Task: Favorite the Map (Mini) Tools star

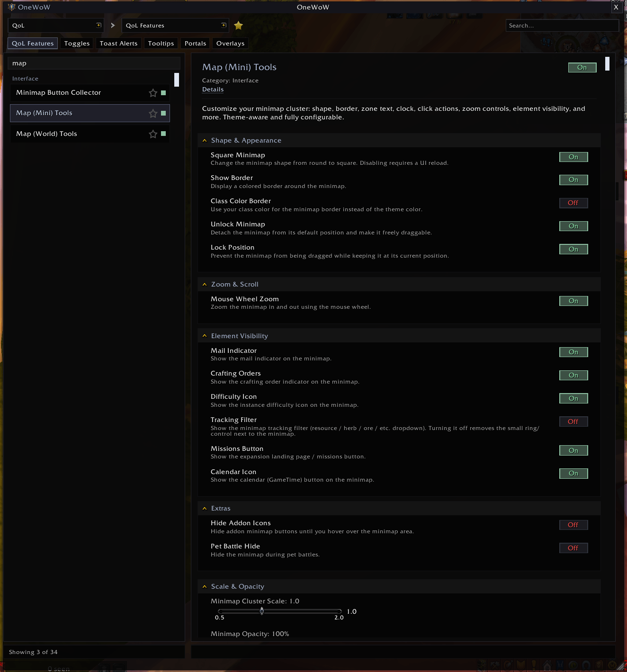Action: coord(153,113)
